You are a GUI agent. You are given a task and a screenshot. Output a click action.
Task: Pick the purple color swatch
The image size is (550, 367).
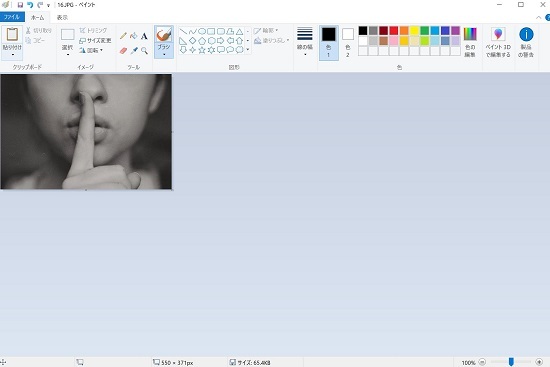tap(455, 31)
